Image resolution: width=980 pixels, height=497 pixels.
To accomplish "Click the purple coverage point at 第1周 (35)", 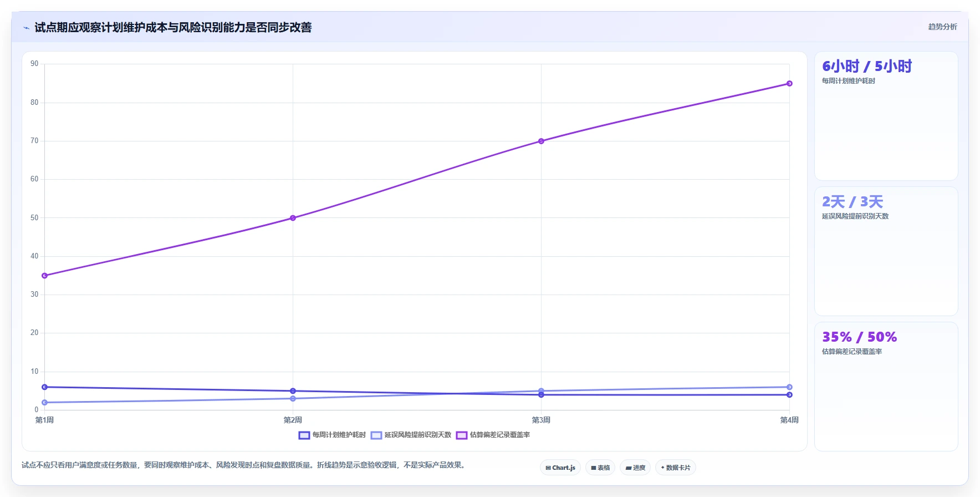I will click(45, 276).
